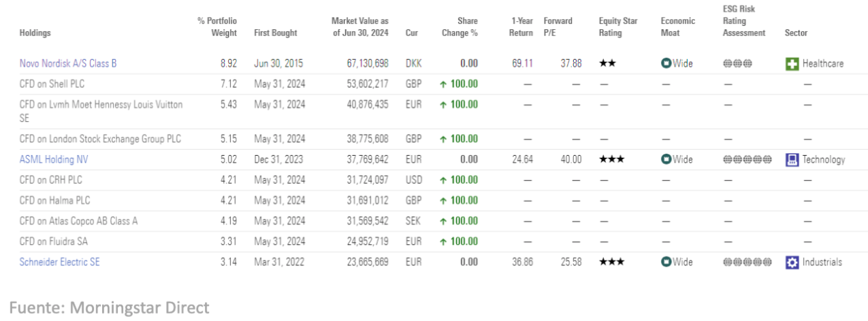Click the Industrials sector gear icon

pos(792,263)
